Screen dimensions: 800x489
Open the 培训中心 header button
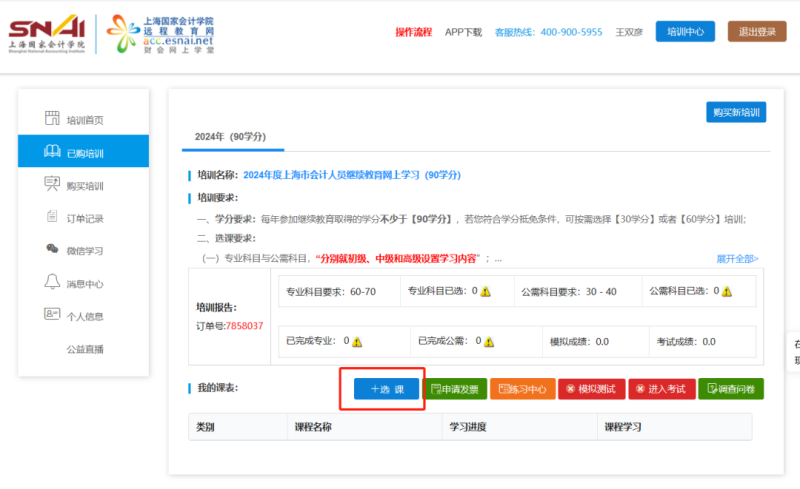pyautogui.click(x=685, y=32)
